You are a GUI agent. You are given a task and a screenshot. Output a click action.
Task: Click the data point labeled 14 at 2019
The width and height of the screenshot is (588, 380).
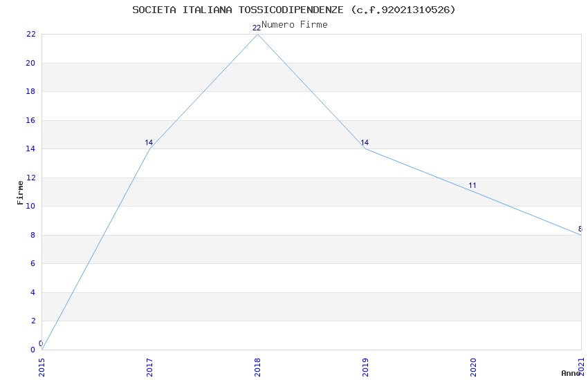365,149
